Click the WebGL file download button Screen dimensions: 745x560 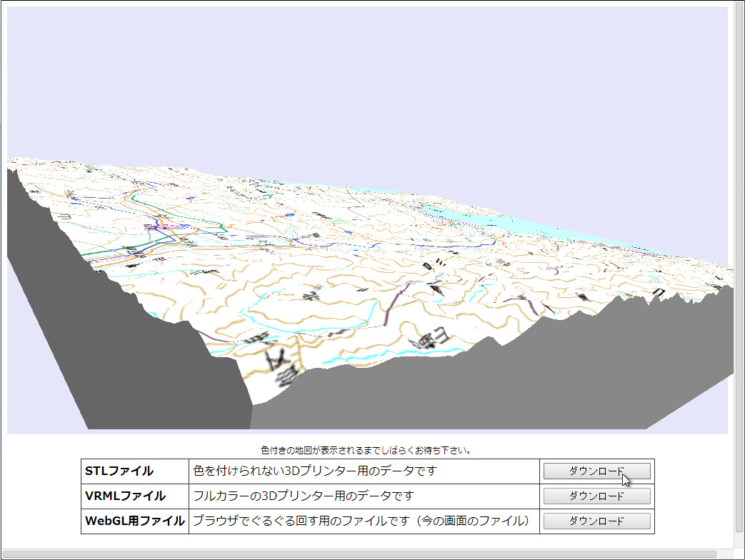point(596,521)
